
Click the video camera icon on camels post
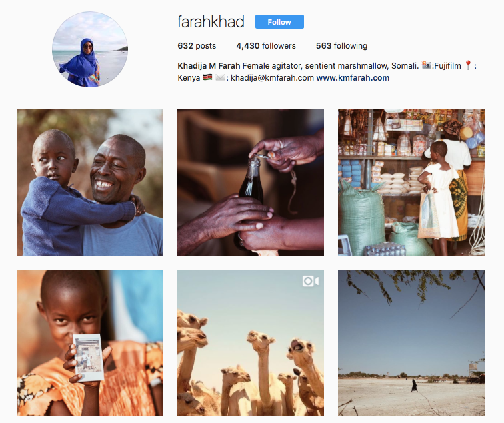click(311, 281)
